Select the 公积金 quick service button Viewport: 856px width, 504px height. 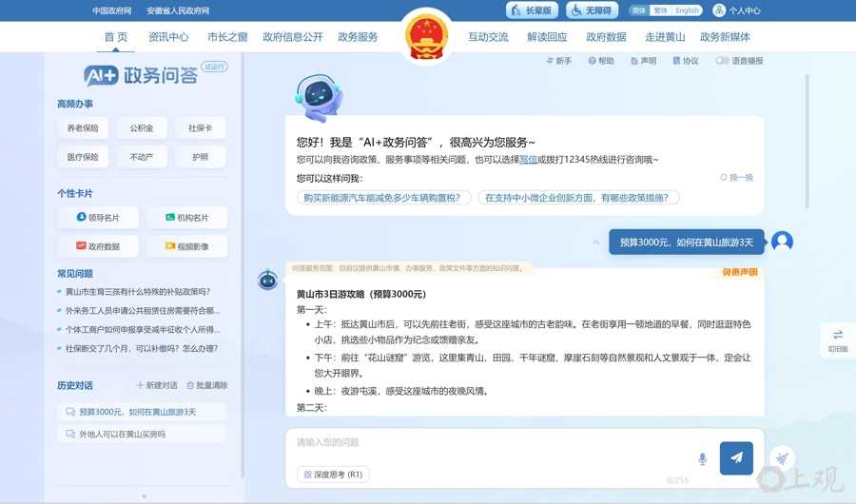142,128
